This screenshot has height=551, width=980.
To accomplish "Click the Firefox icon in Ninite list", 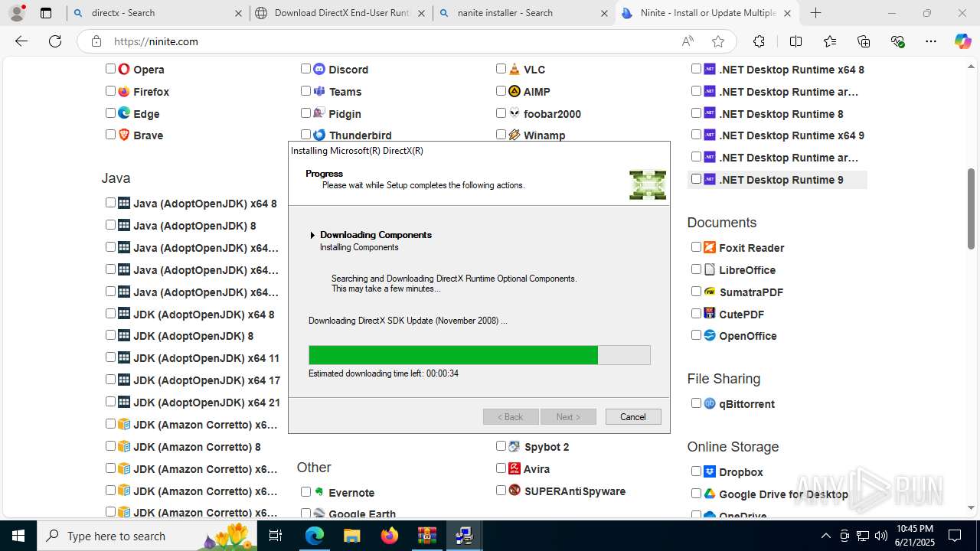I will 124,91.
